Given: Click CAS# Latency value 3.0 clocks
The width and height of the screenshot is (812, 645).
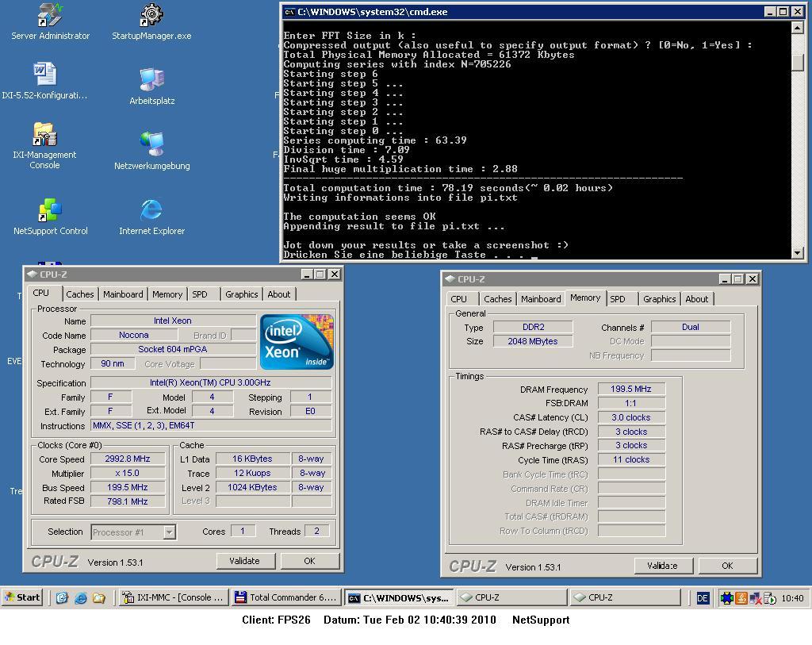Looking at the screenshot, I should pos(631,417).
